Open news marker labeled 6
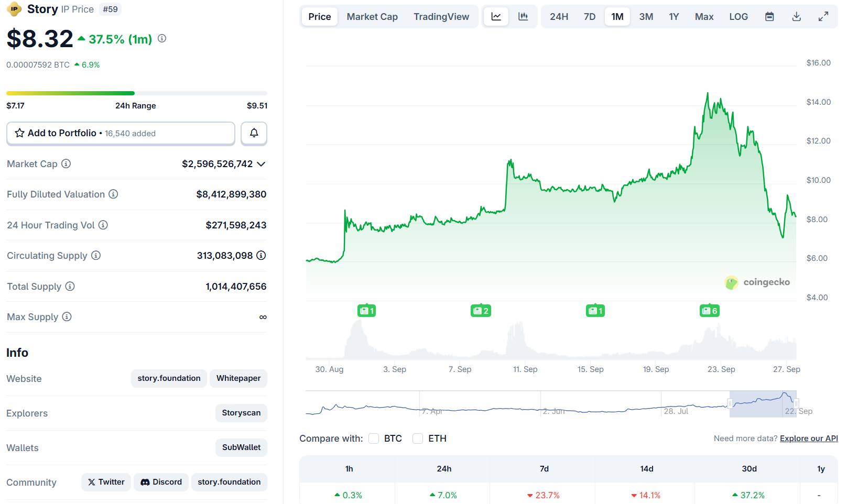Screen dimensions: 847x504 (x=709, y=311)
